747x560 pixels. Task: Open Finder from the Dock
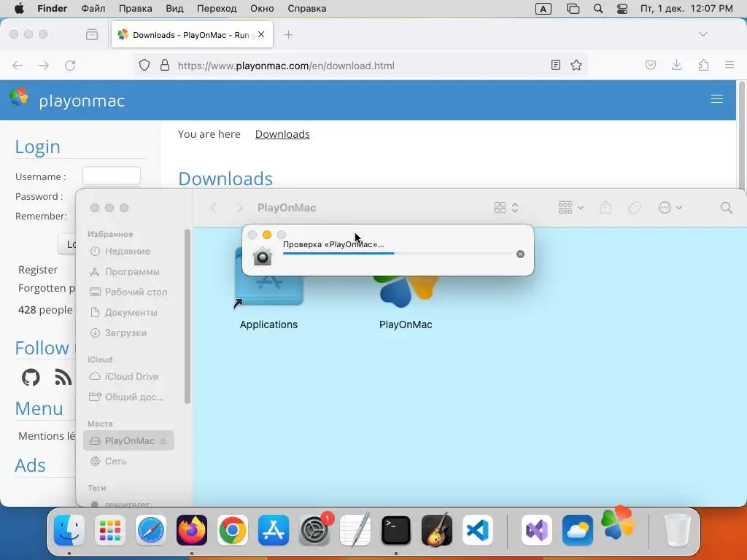pyautogui.click(x=69, y=530)
